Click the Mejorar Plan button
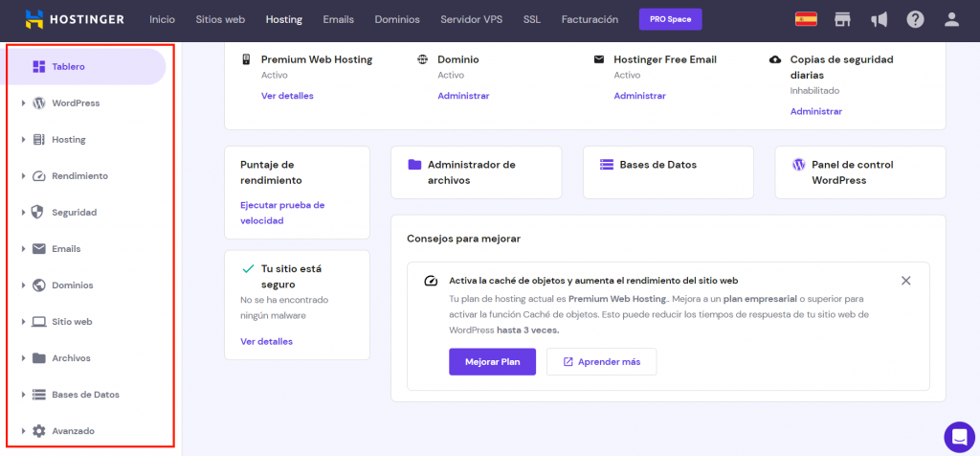Viewport: 980px width, 456px height. coord(492,362)
